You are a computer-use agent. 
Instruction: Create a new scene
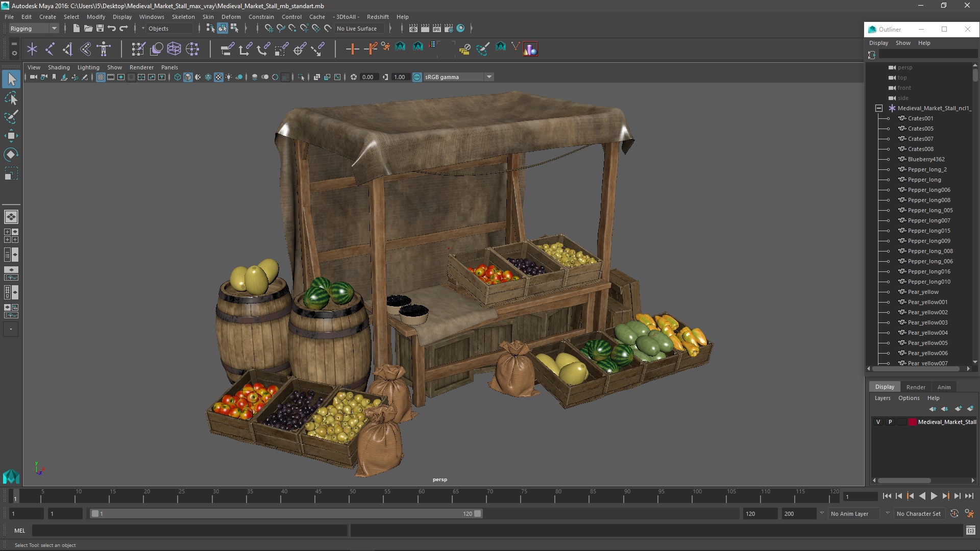point(76,29)
